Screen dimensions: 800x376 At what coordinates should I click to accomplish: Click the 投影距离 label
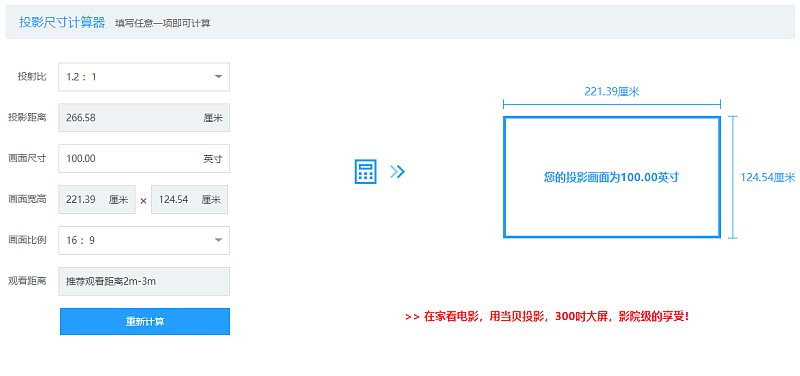coord(27,117)
